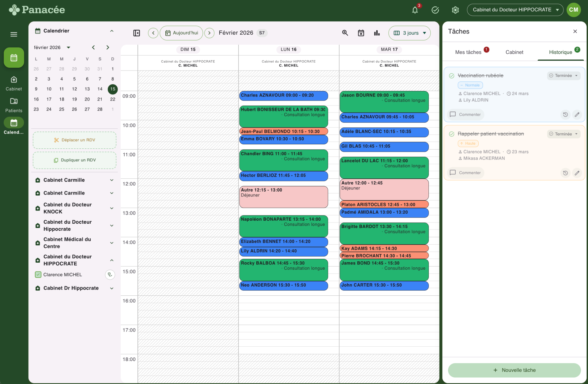Click the Haute priority tag
588x384 pixels.
point(468,143)
